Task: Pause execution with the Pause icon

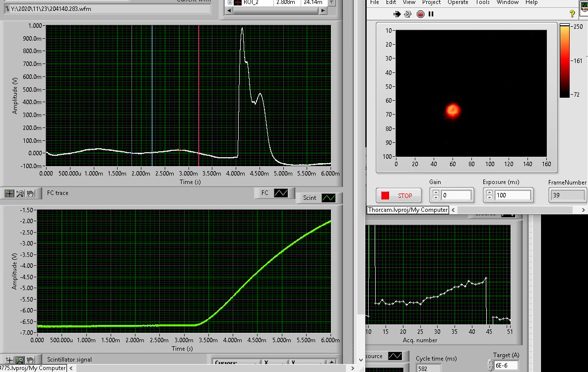Action: [x=431, y=14]
